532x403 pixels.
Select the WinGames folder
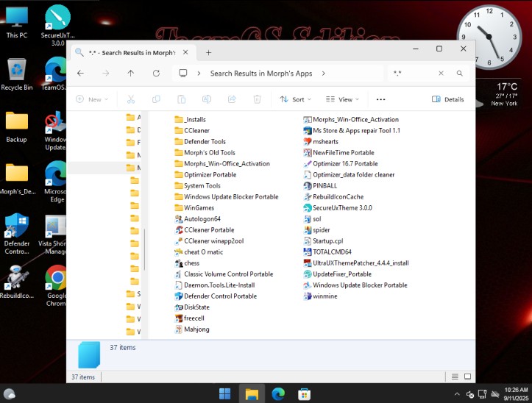click(x=194, y=208)
